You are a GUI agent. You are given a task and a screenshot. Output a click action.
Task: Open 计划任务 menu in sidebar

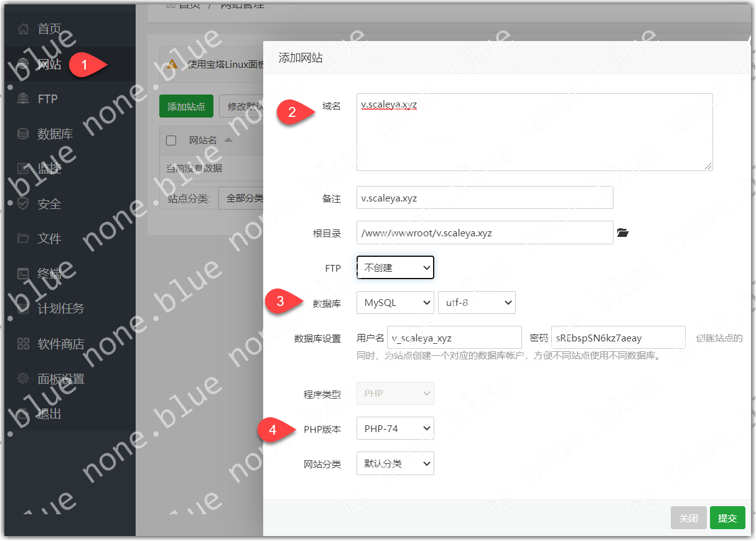coord(60,308)
